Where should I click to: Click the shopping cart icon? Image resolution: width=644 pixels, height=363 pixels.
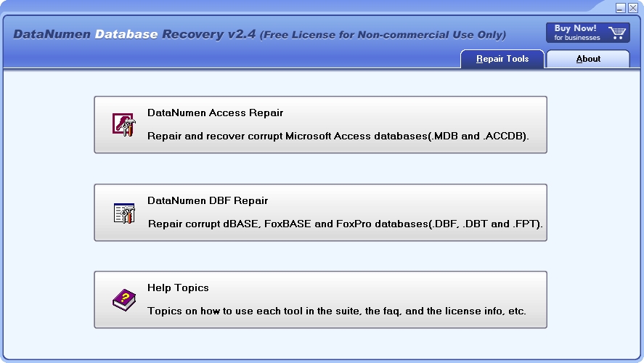[x=617, y=33]
